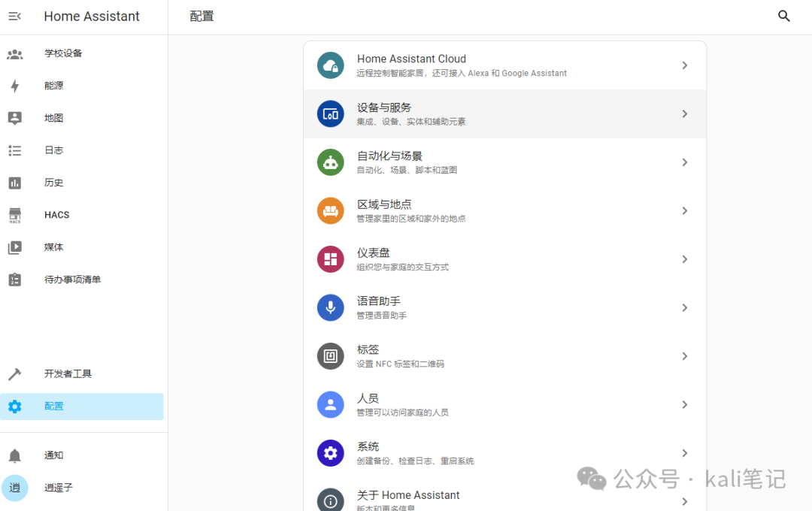Open search with the magnifier icon
Viewport: 812px width, 511px height.
coord(783,16)
